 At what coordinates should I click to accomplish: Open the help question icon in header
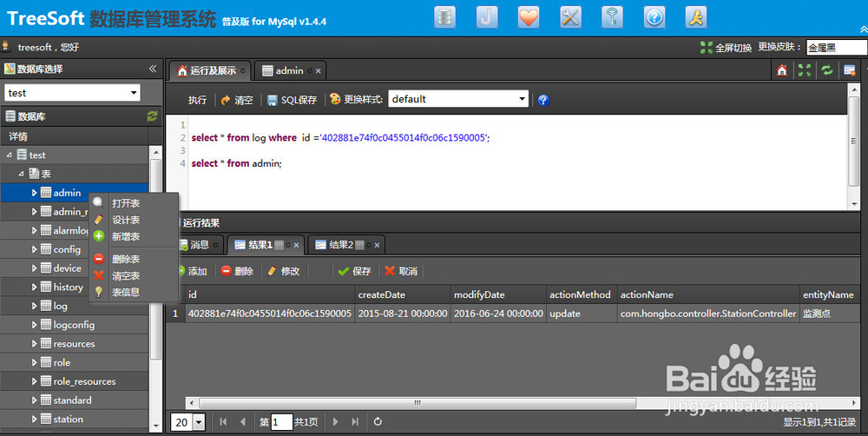(654, 17)
